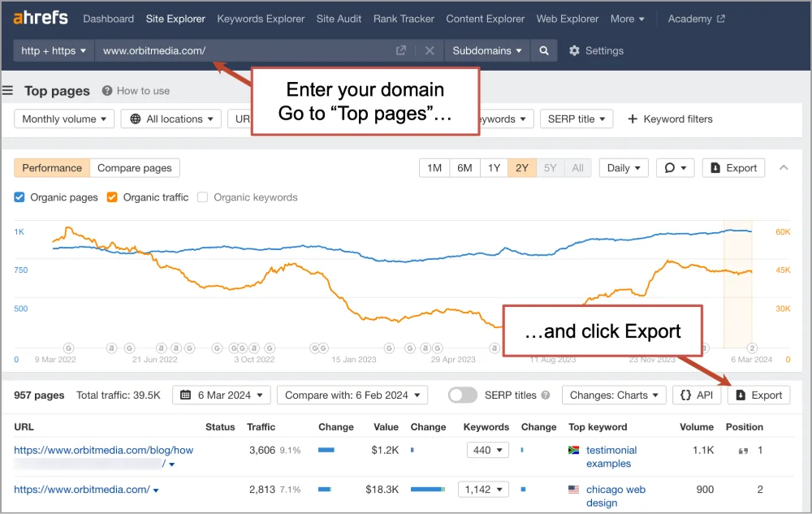Image resolution: width=812 pixels, height=514 pixels.
Task: Open Monthly volume filter dropdown
Action: pyautogui.click(x=64, y=119)
